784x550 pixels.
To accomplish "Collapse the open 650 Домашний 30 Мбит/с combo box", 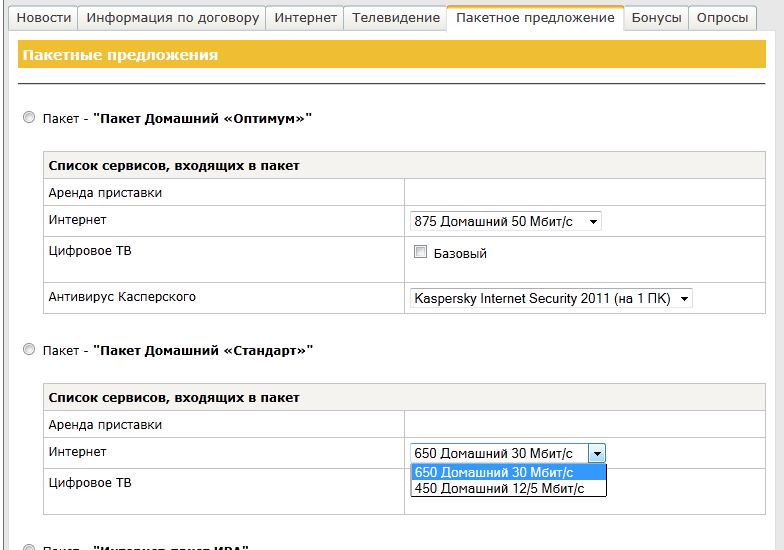I will [x=597, y=453].
